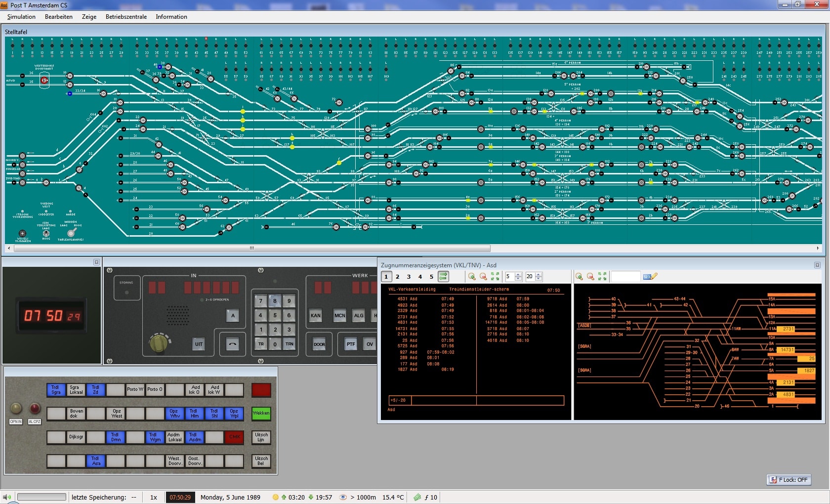Decrease the value 20 spinner downward
The width and height of the screenshot is (830, 504).
click(539, 279)
